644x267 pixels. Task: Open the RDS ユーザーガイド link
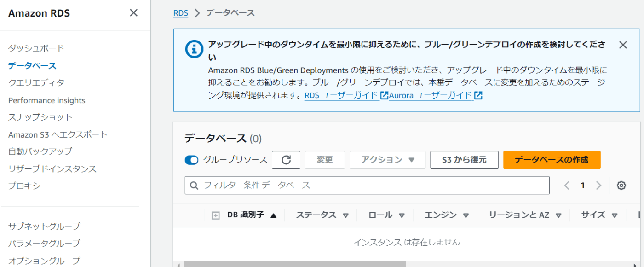point(341,95)
